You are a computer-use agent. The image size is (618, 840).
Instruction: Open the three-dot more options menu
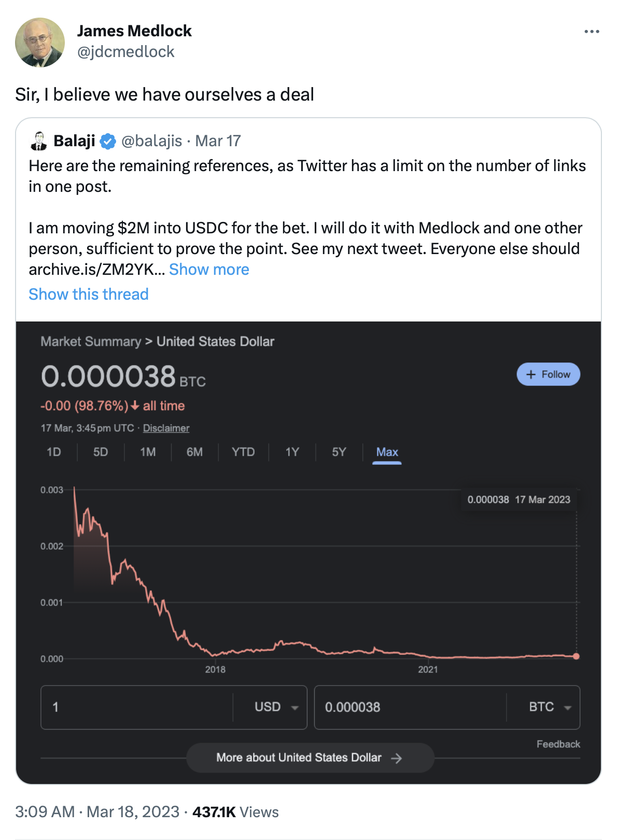[592, 32]
